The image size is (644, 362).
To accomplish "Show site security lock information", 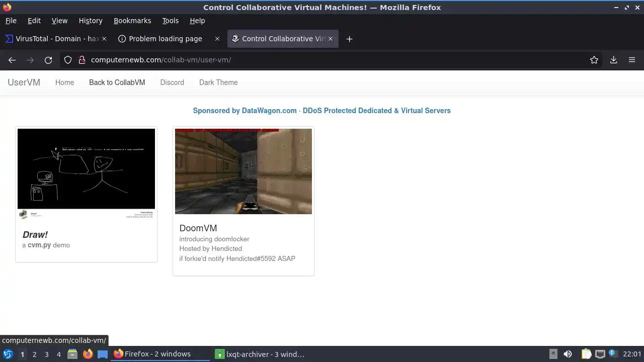I will (x=82, y=60).
